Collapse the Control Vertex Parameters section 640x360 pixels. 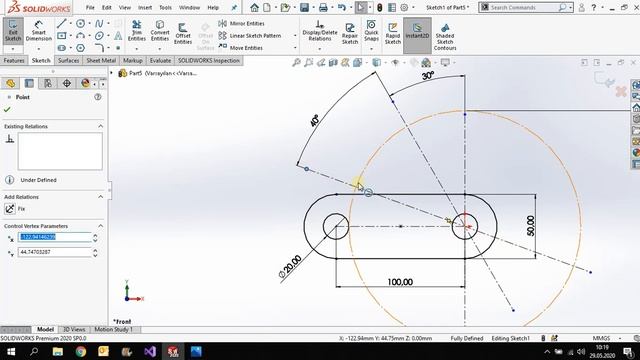pos(100,226)
